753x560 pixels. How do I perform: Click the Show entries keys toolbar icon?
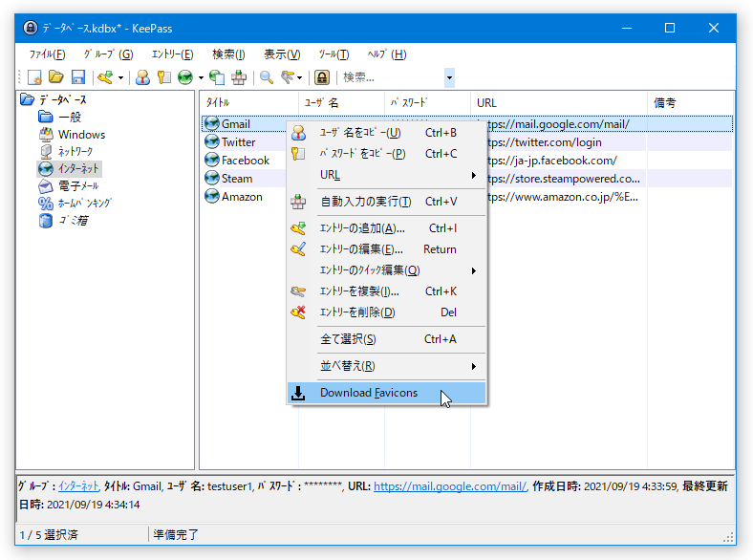point(288,77)
